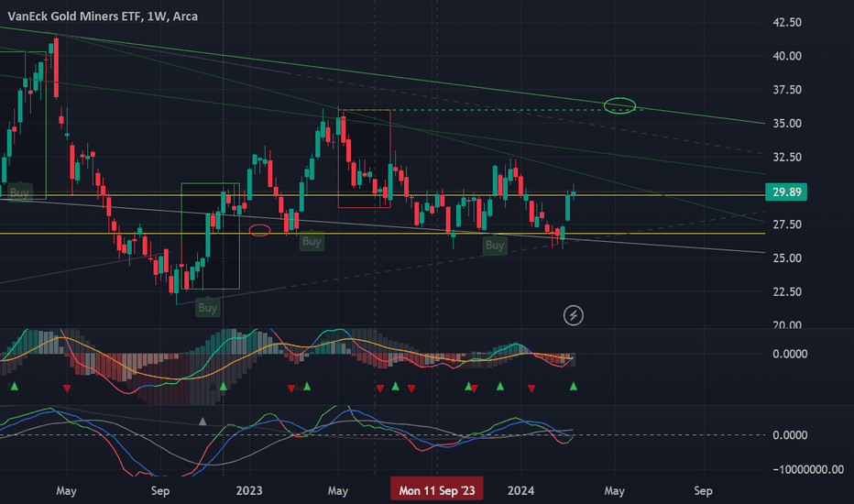Click the 42.50 price axis label
854x504 pixels.
[x=787, y=22]
